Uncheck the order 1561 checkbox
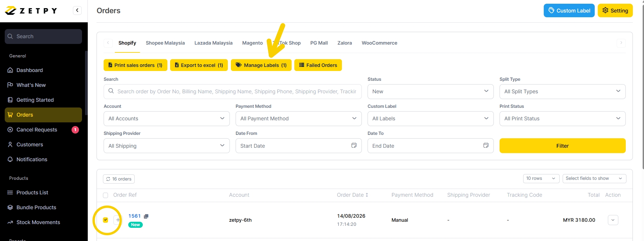 pyautogui.click(x=105, y=220)
